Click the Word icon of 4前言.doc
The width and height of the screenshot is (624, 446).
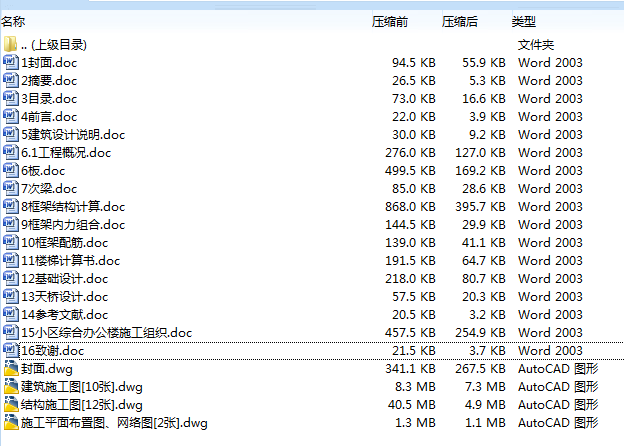(x=11, y=116)
